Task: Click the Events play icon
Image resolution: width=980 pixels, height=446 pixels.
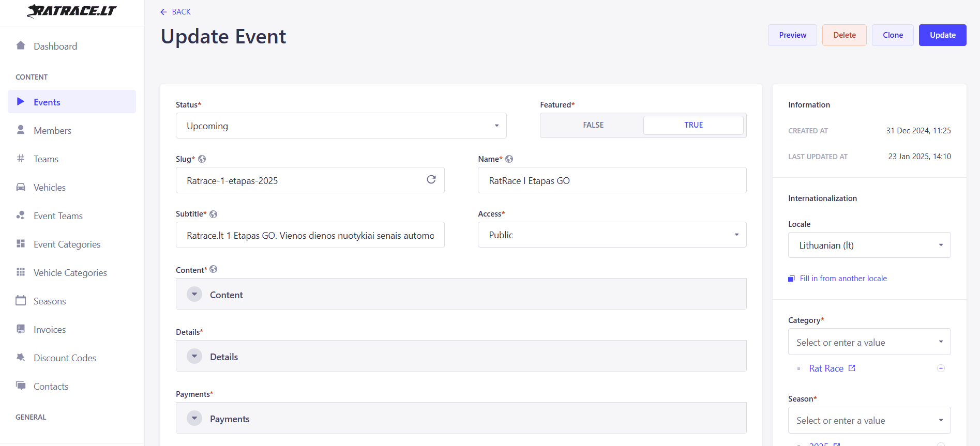Action: pyautogui.click(x=21, y=101)
